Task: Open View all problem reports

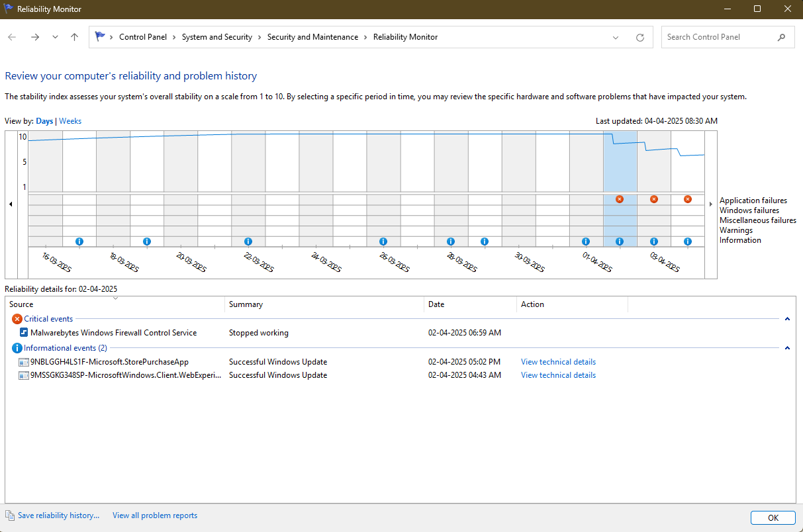Action: [x=155, y=515]
